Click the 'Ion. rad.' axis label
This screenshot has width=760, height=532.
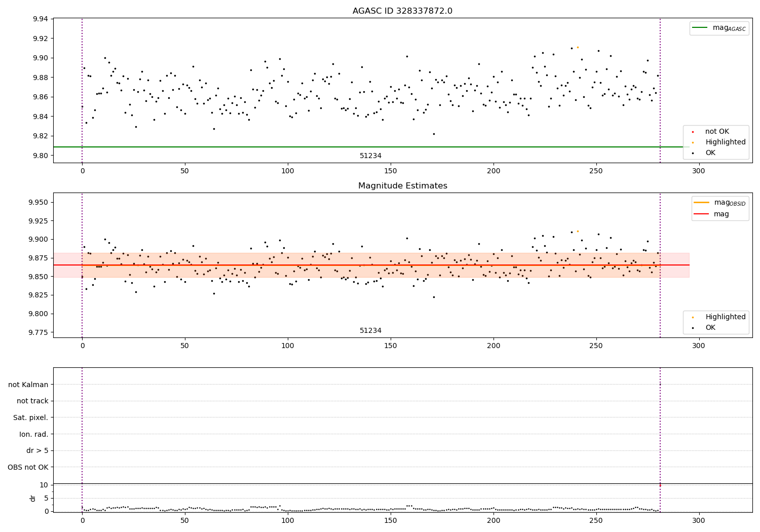pos(34,434)
